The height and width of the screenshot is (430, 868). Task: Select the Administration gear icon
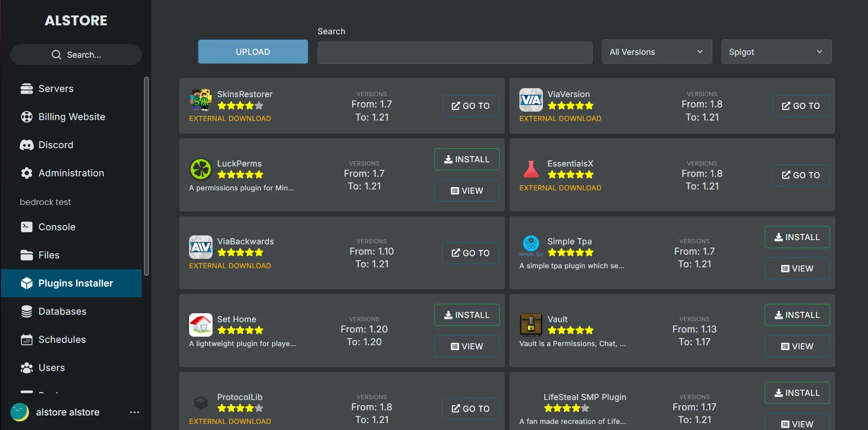point(27,173)
